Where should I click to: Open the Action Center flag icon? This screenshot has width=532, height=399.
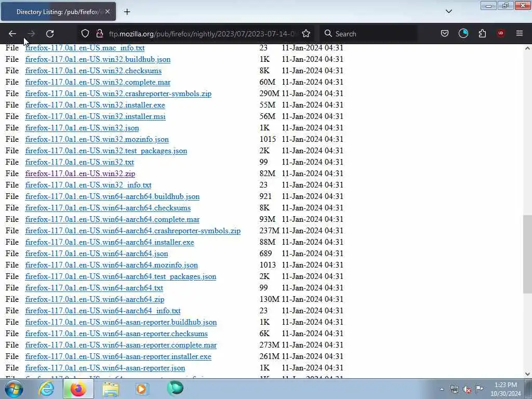pyautogui.click(x=479, y=389)
